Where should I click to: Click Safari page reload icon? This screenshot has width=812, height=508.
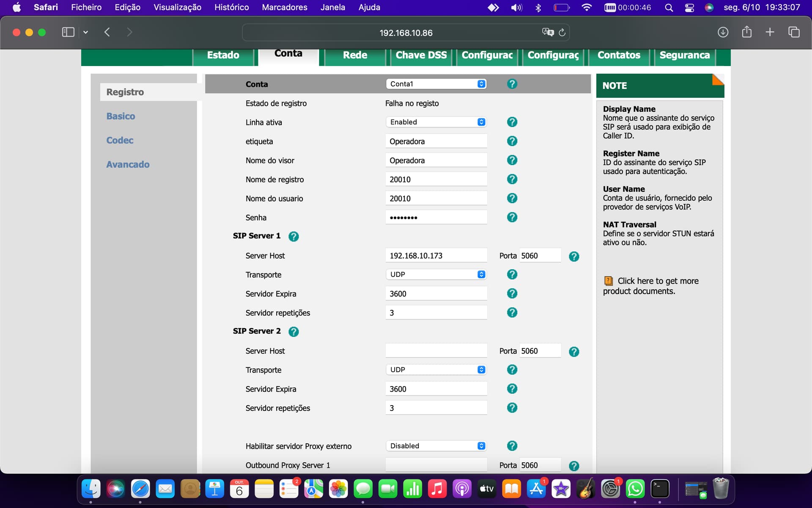562,33
